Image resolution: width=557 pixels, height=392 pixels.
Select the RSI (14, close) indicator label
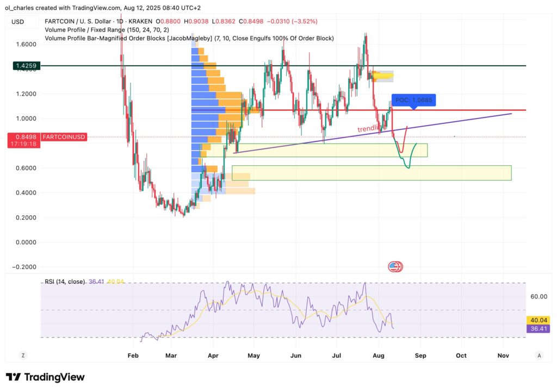click(64, 282)
